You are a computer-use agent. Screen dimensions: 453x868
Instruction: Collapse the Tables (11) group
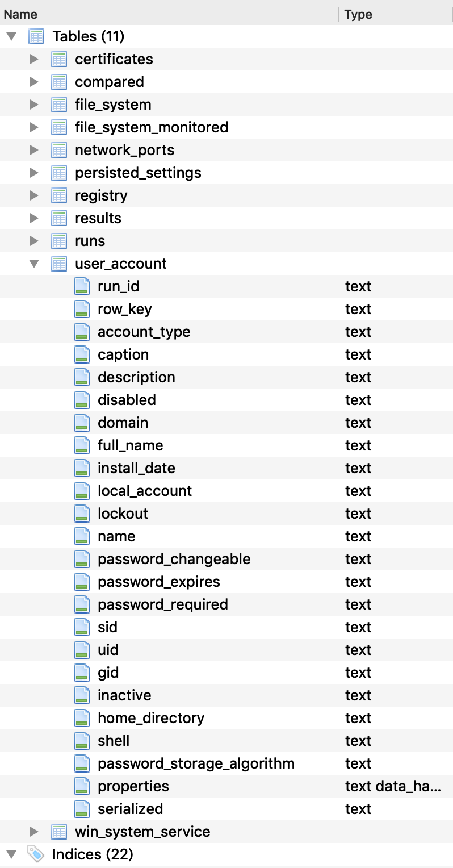(11, 36)
